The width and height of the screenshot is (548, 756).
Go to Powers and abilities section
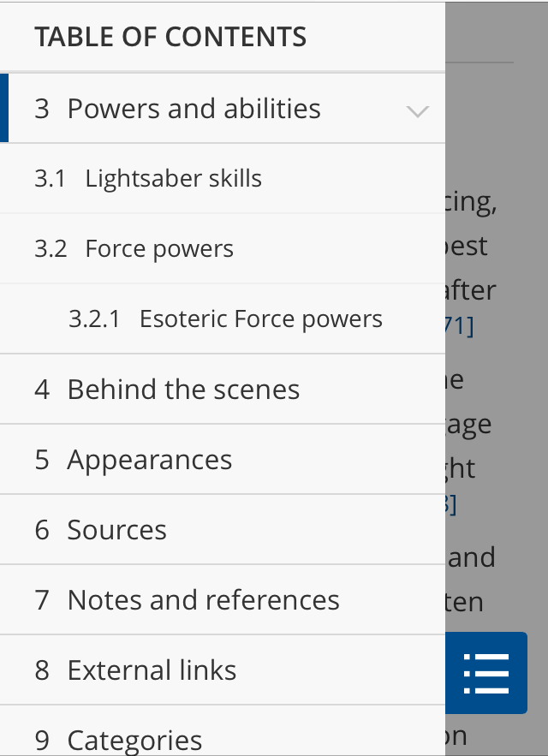point(194,109)
